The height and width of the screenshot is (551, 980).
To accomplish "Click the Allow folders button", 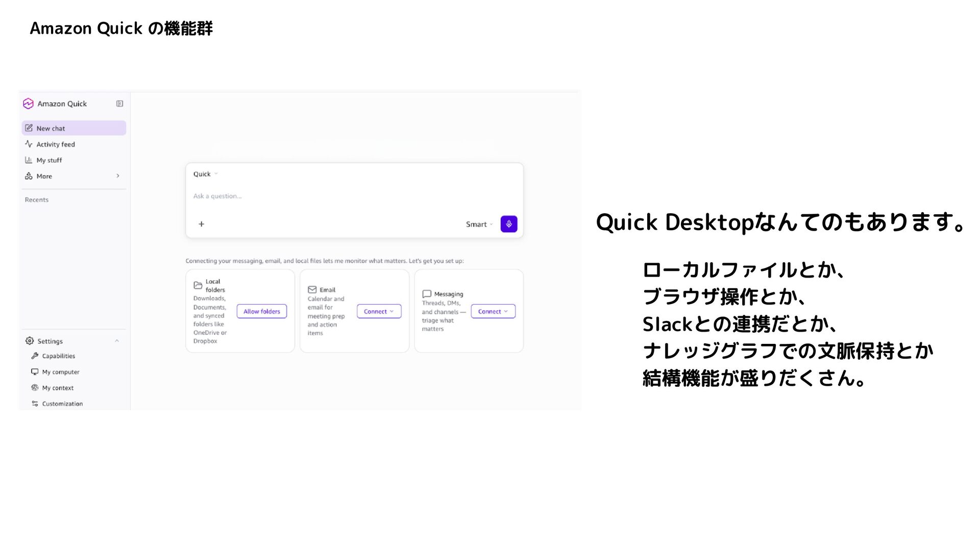I will click(262, 311).
